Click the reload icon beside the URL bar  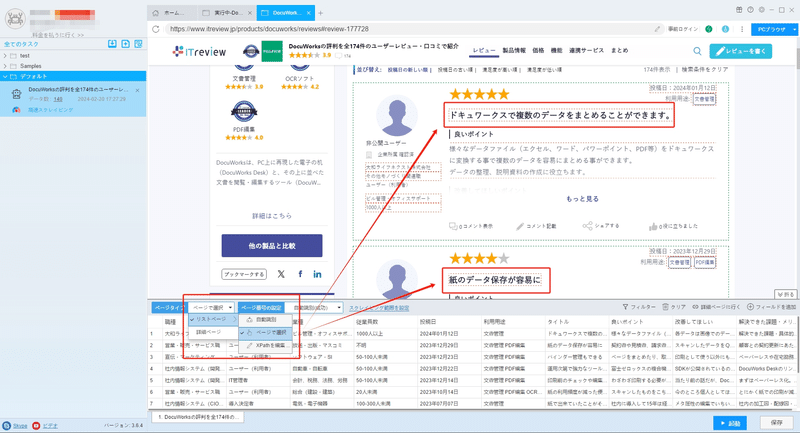(x=156, y=29)
